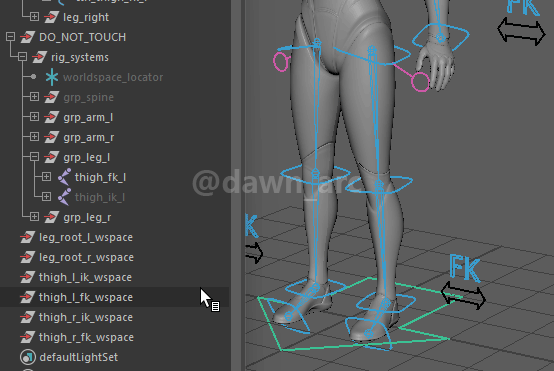554x371 pixels.
Task: Click the grp_leg_r transform icon
Action: click(52, 217)
